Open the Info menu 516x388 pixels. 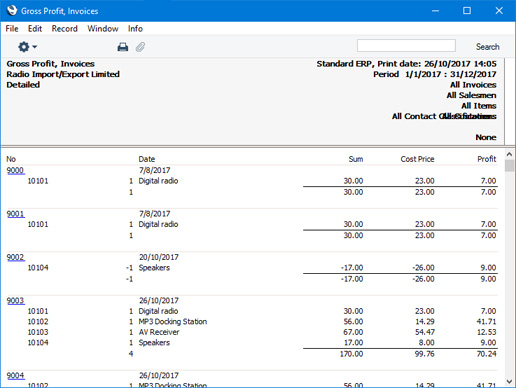[x=135, y=29]
